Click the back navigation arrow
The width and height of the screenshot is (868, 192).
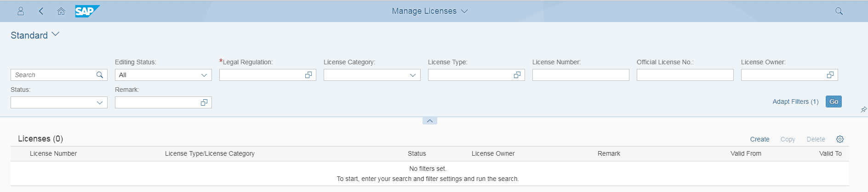click(x=41, y=11)
